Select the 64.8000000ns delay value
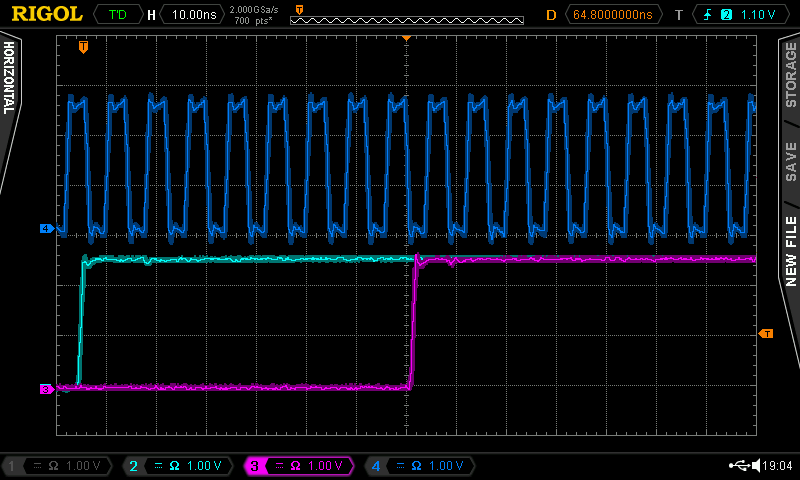Screen dimensions: 800x480 [613, 15]
